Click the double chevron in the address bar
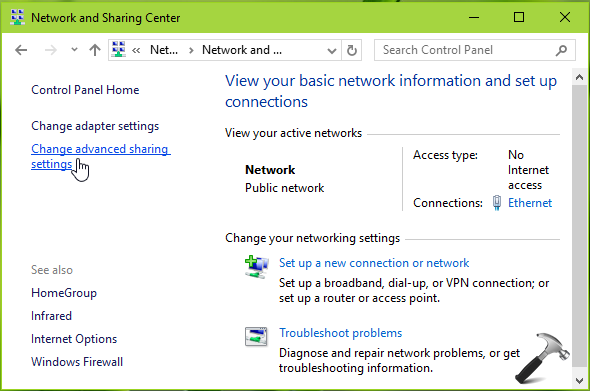The image size is (590, 391). (136, 50)
